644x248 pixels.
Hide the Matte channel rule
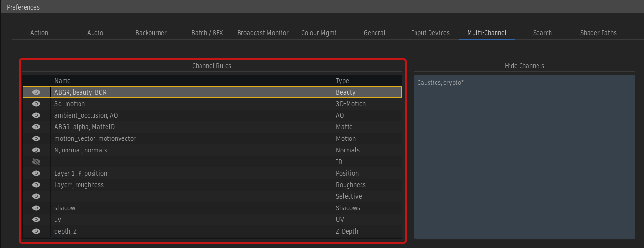point(36,127)
